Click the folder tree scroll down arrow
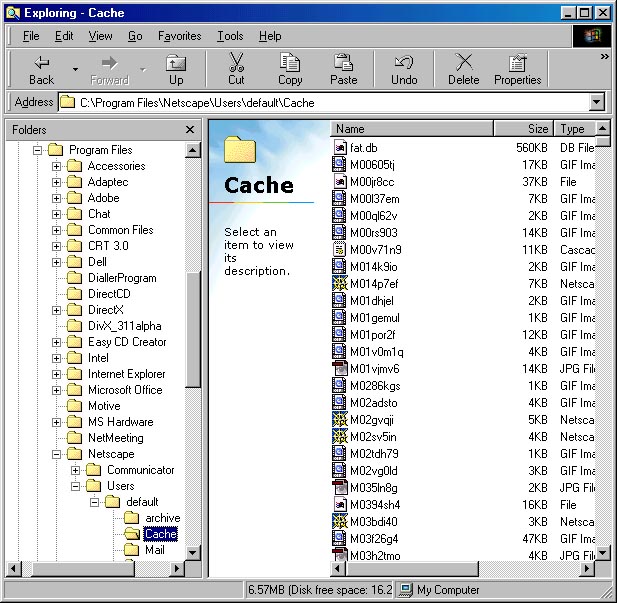 tap(192, 552)
